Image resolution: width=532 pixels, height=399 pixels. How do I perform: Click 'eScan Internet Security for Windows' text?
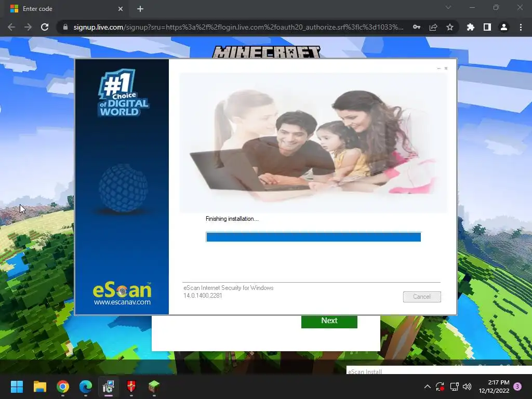(229, 288)
